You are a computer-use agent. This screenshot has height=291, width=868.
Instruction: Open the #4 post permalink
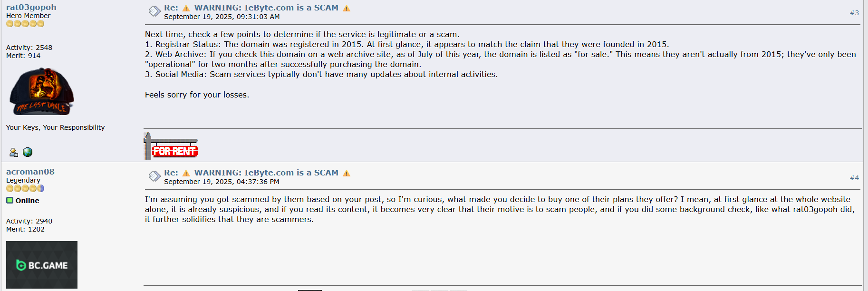[854, 178]
